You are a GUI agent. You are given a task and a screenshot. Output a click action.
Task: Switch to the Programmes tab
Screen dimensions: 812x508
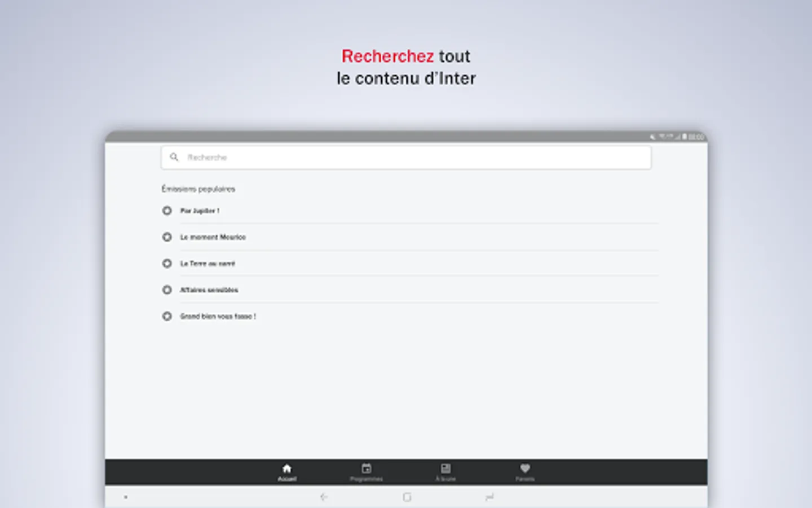[x=367, y=472]
